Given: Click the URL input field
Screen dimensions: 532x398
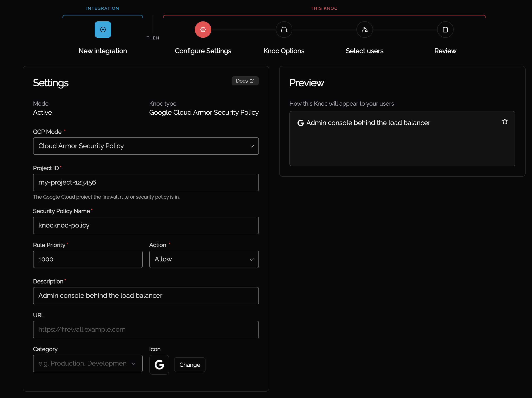Looking at the screenshot, I should 146,330.
